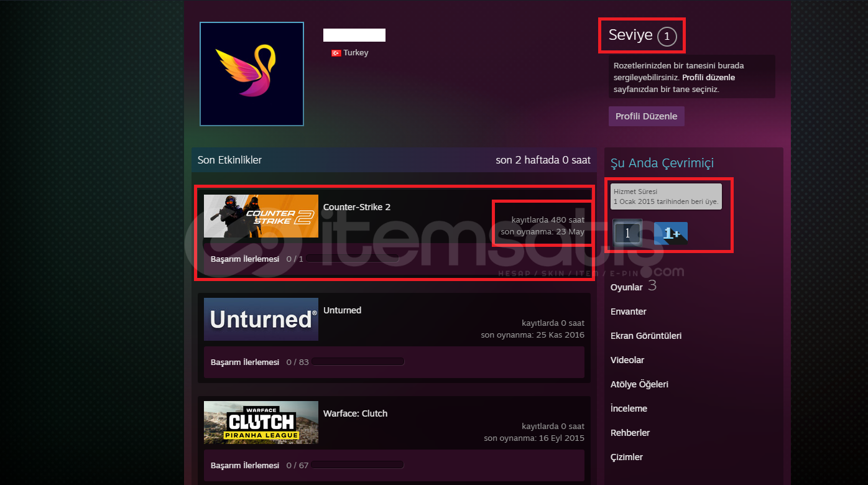Click the Warface: Clutch title link
This screenshot has width=868, height=485.
355,413
